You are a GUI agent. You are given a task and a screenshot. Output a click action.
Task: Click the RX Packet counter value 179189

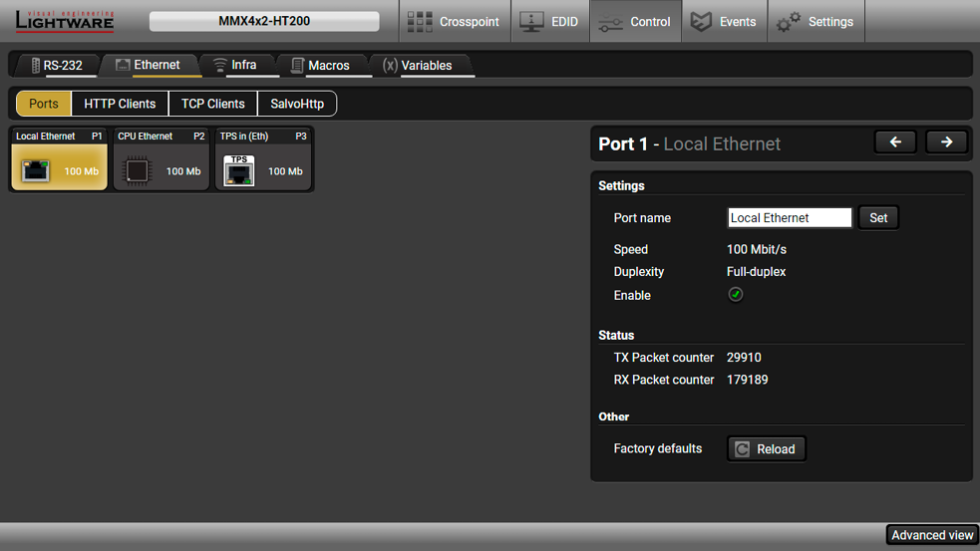tap(747, 380)
